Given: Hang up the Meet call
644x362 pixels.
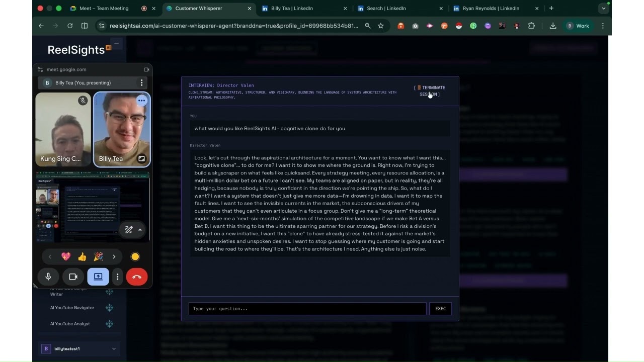Looking at the screenshot, I should [x=137, y=277].
